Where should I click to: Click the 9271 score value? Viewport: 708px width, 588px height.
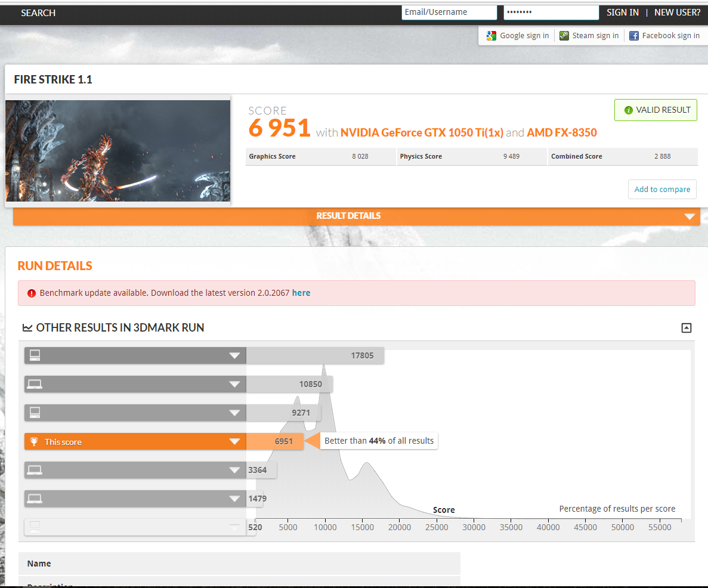(301, 413)
